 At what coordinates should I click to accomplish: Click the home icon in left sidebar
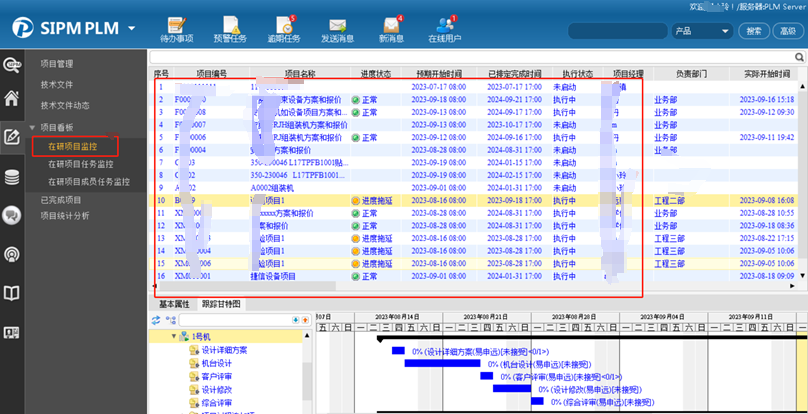click(12, 99)
